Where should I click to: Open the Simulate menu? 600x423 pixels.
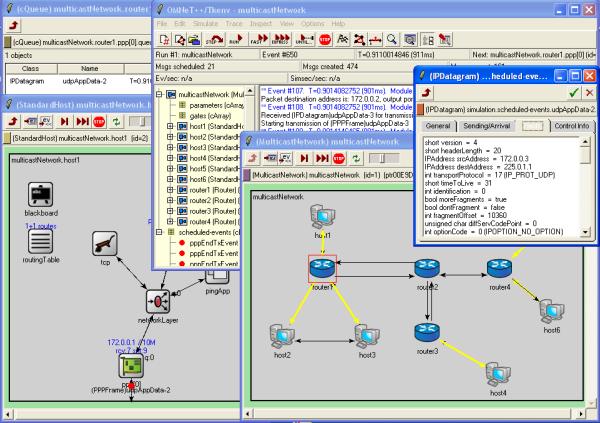205,24
